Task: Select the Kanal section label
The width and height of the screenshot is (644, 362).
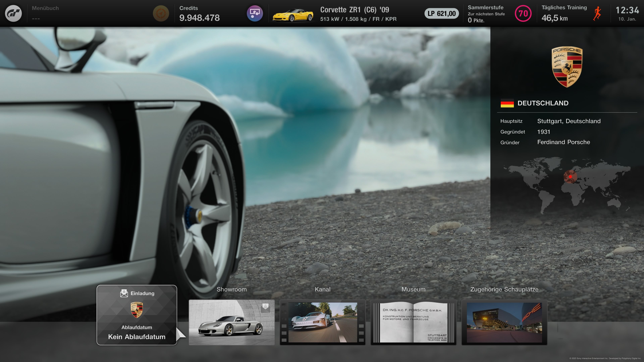Action: coord(323,289)
